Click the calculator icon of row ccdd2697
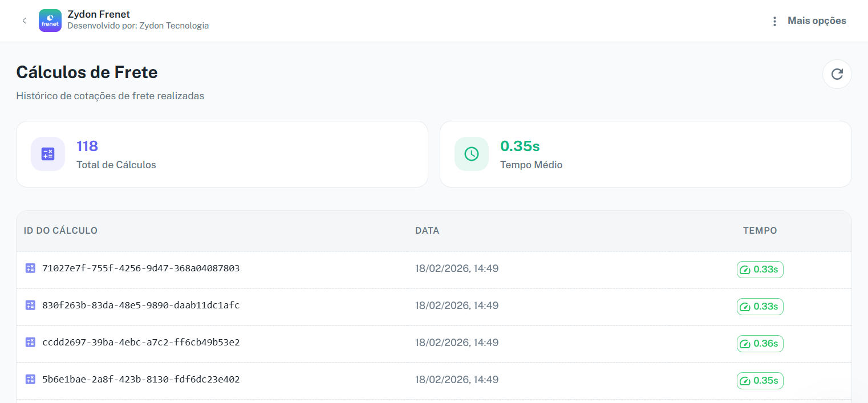 pyautogui.click(x=30, y=342)
